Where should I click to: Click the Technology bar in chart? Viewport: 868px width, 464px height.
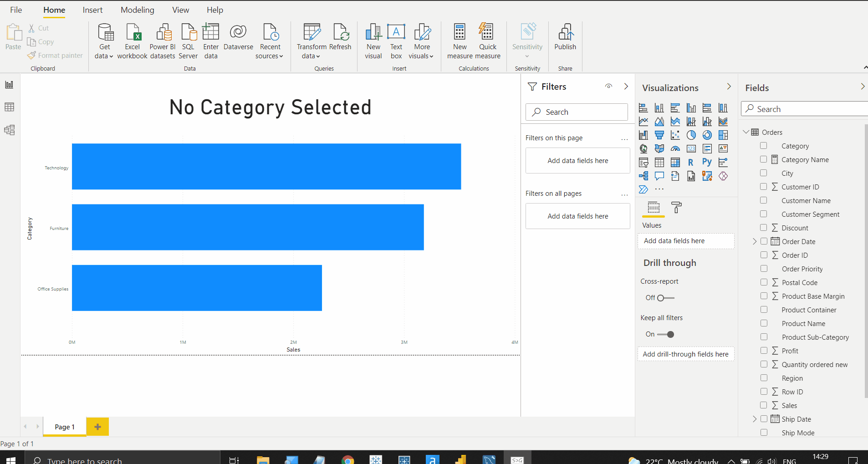tap(266, 167)
